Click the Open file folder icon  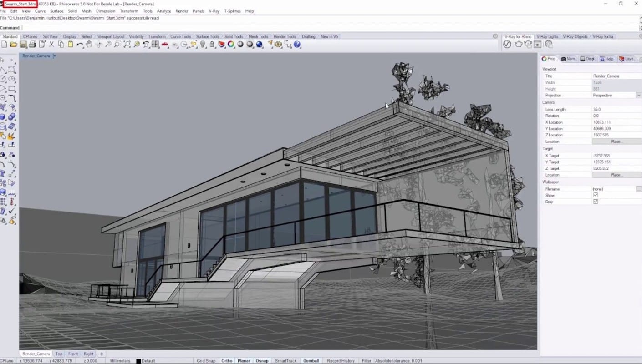tap(14, 45)
